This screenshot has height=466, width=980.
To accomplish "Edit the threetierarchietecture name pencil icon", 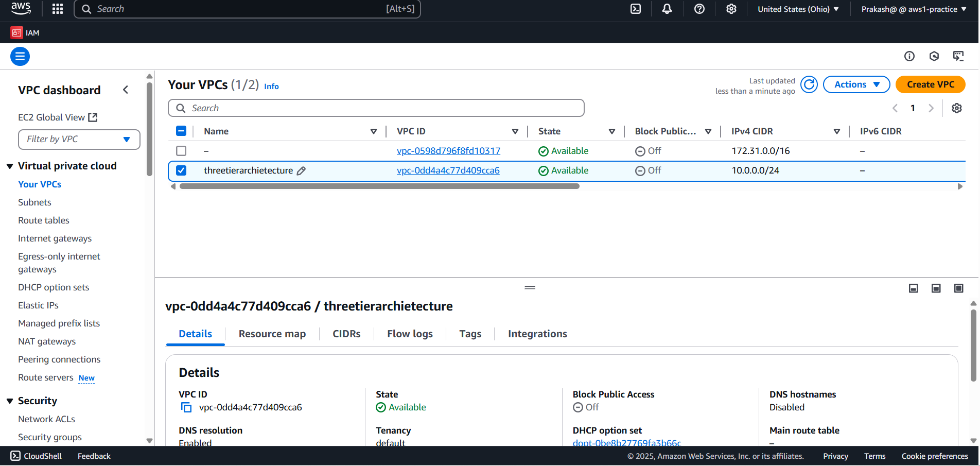I will [x=301, y=171].
